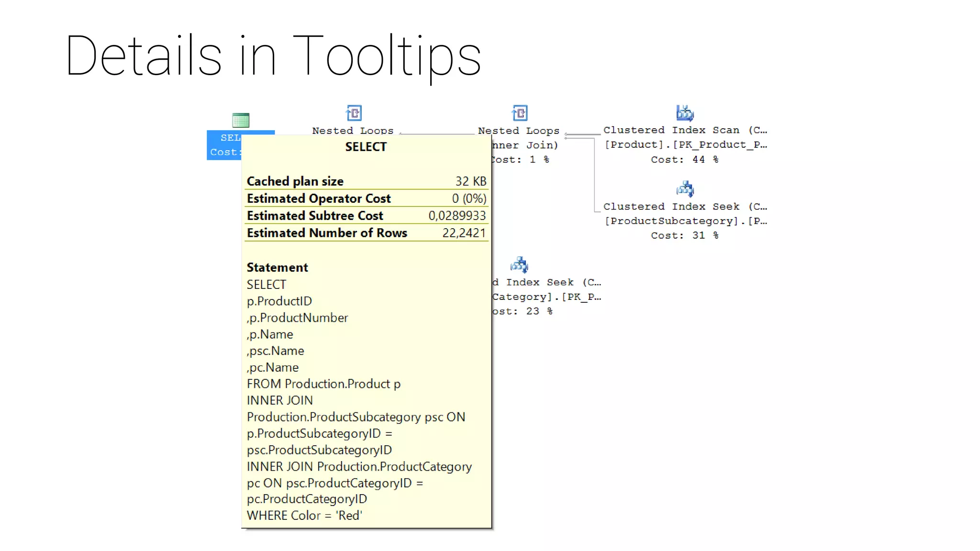Click the "WHERE Color = 'Red'" line
The width and height of the screenshot is (980, 551).
[304, 516]
